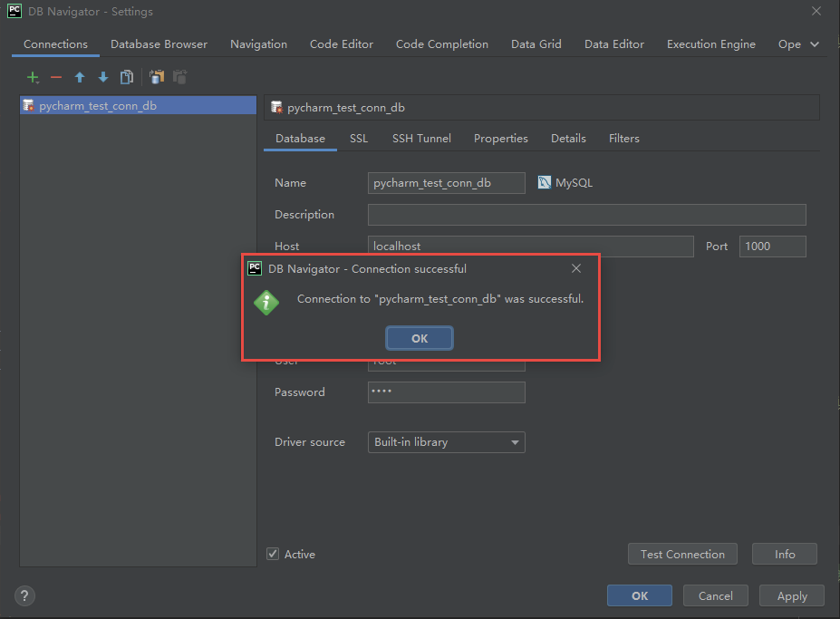Click the settings OK button
The width and height of the screenshot is (840, 619).
[x=640, y=596]
